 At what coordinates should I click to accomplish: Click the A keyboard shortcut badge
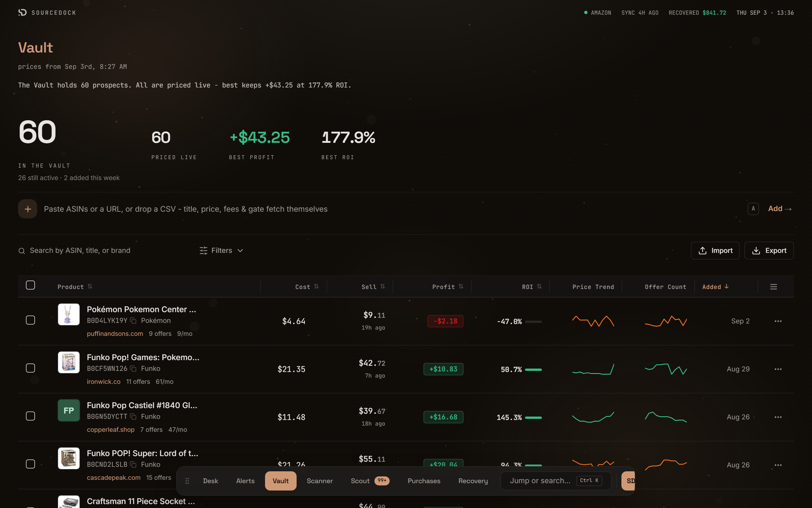point(753,209)
